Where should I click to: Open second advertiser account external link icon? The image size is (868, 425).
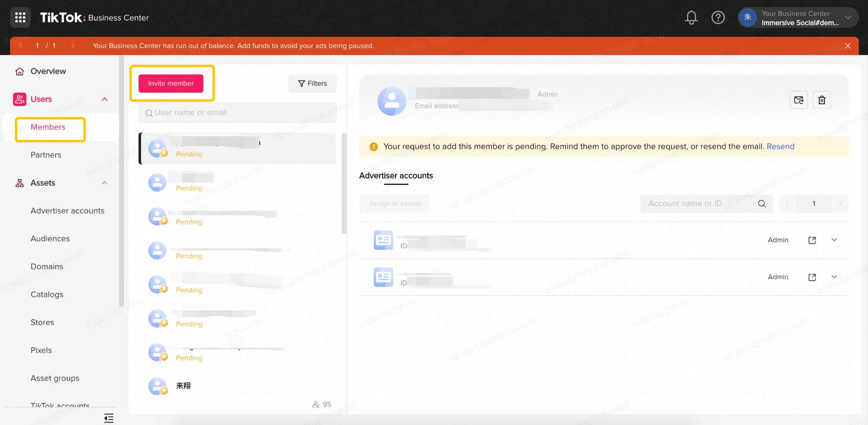tap(812, 277)
